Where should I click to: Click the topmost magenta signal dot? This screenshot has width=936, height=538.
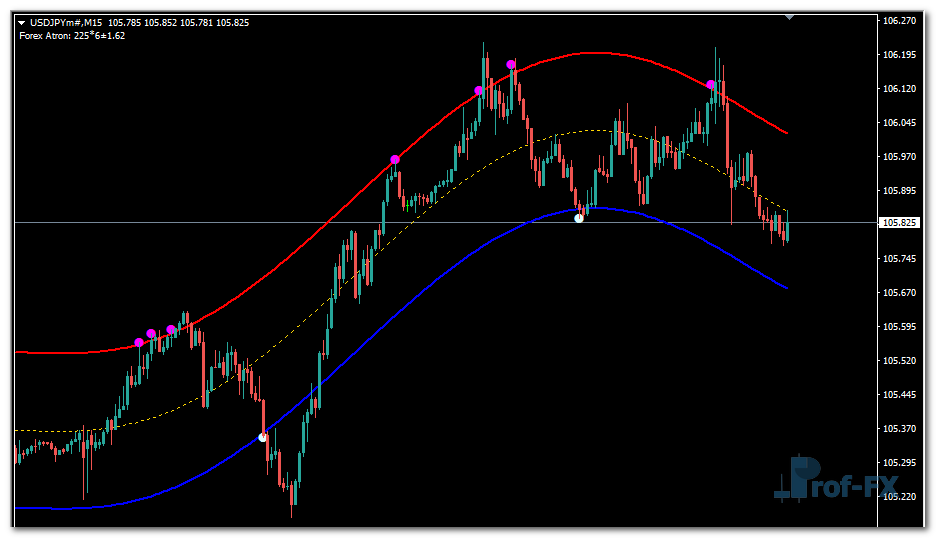pyautogui.click(x=511, y=65)
